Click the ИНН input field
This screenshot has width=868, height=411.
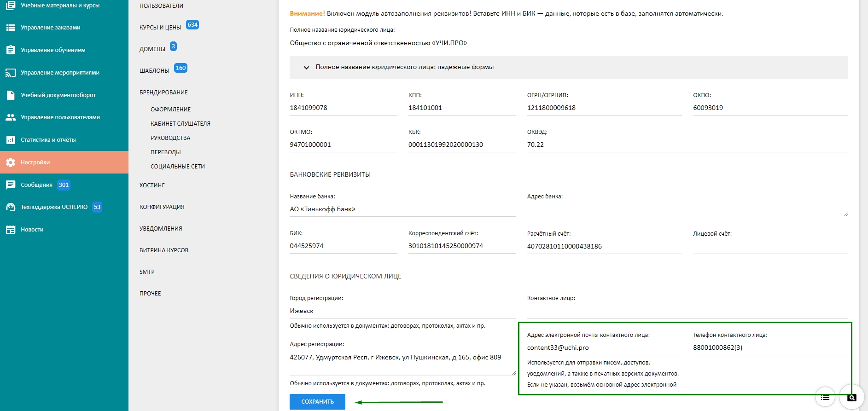343,108
